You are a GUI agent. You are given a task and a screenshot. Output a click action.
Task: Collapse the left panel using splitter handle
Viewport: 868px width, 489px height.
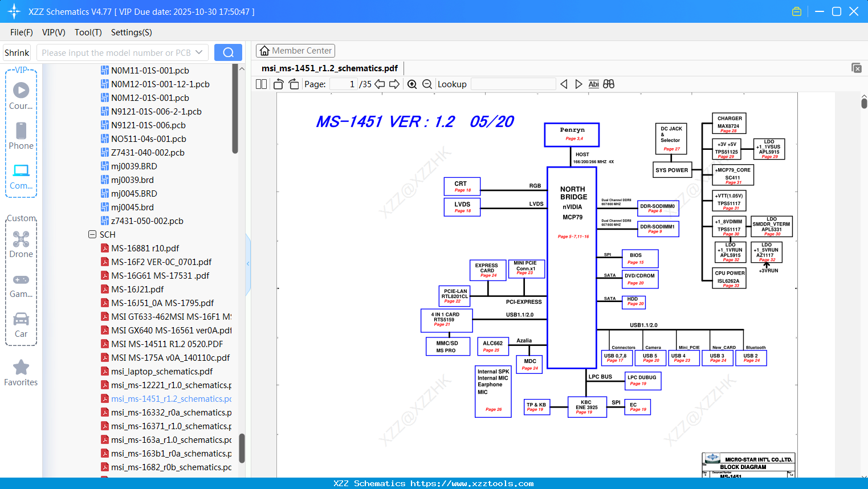tap(248, 264)
